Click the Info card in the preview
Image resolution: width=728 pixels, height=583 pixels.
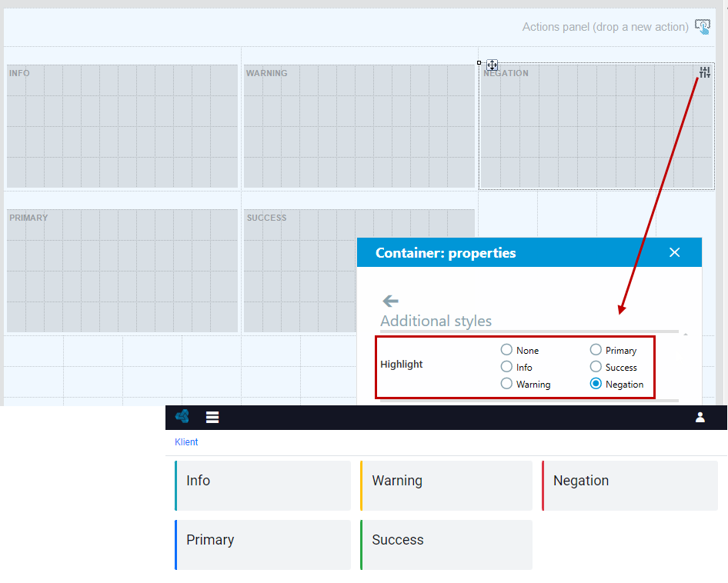click(262, 485)
